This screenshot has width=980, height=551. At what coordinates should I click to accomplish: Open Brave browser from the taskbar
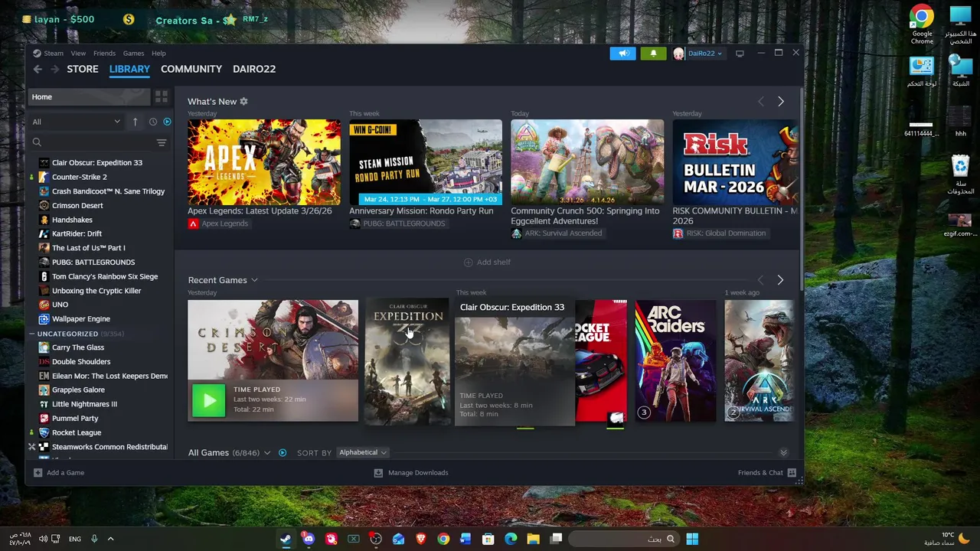point(420,539)
